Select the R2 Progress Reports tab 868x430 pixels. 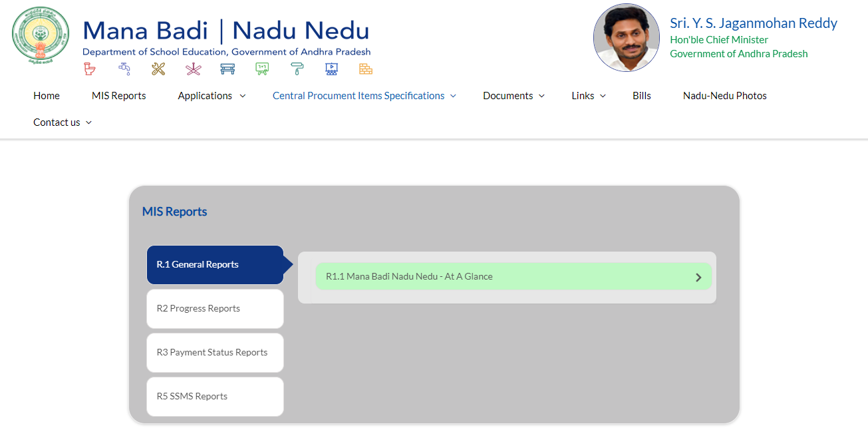(x=215, y=309)
